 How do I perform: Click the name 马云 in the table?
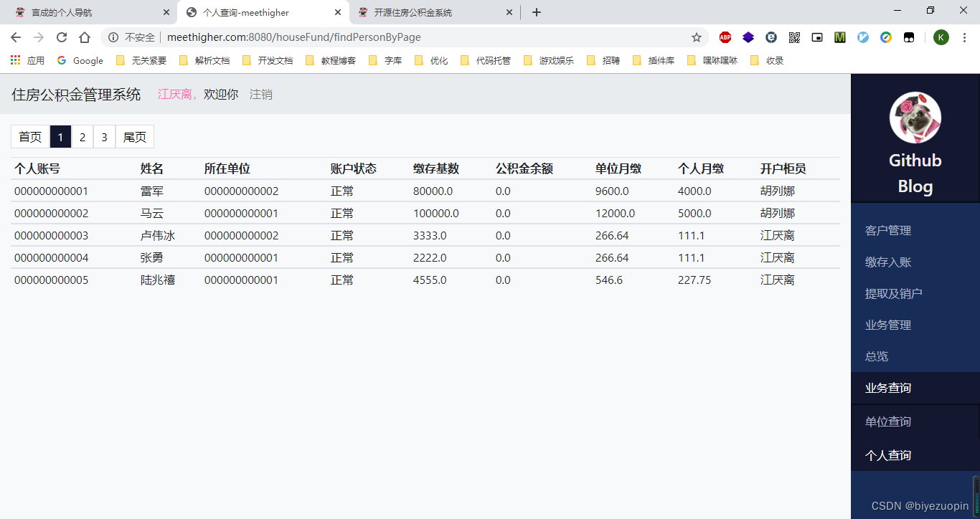click(x=152, y=214)
